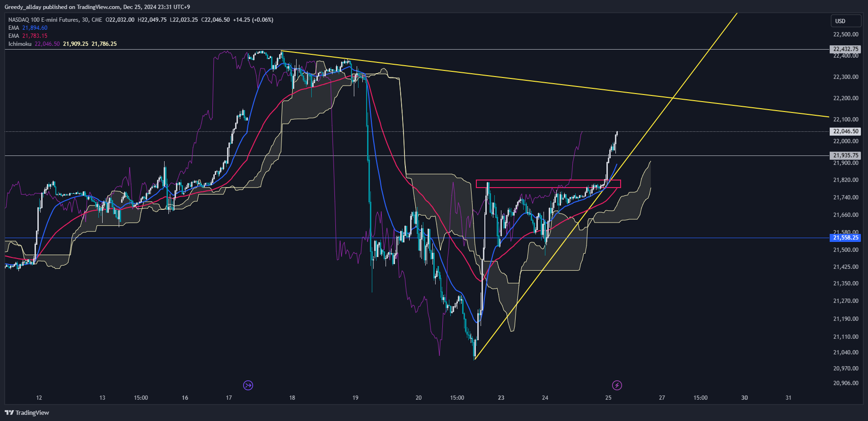Image resolution: width=868 pixels, height=421 pixels.
Task: Click date label 23 on time axis
Action: pyautogui.click(x=501, y=398)
